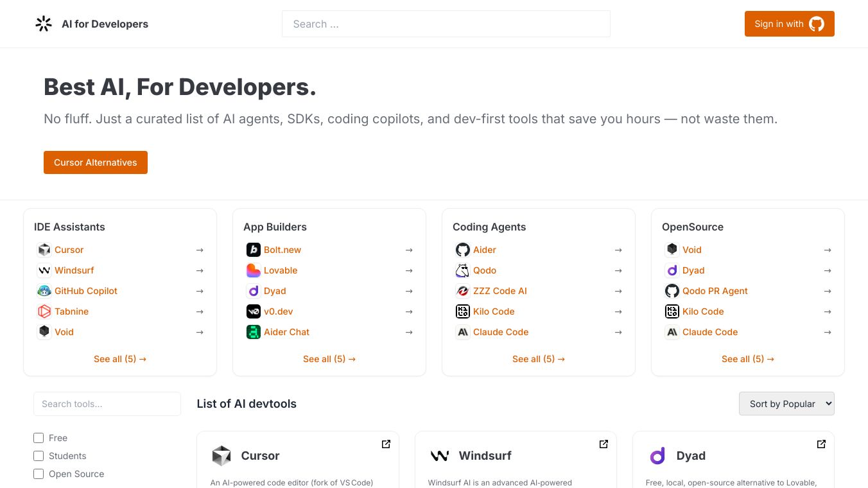The height and width of the screenshot is (488, 868).
Task: Click the Aider GitHub icon in Coding Agents
Action: [x=463, y=250]
